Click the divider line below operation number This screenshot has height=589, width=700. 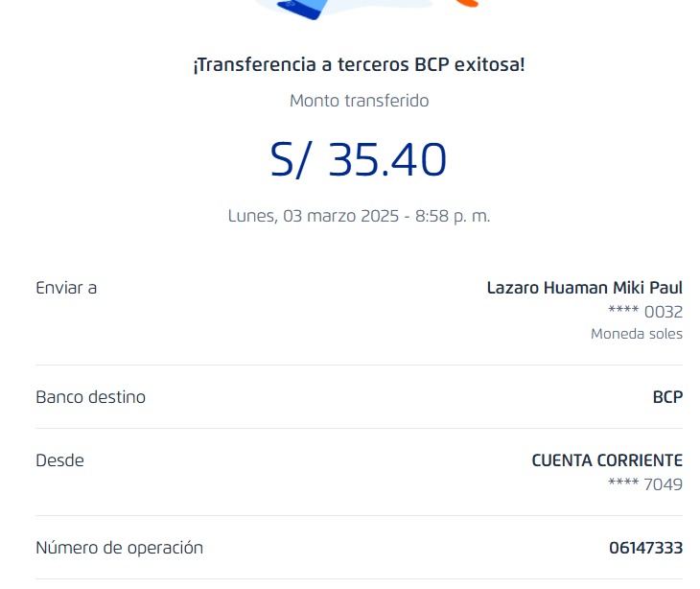359,578
